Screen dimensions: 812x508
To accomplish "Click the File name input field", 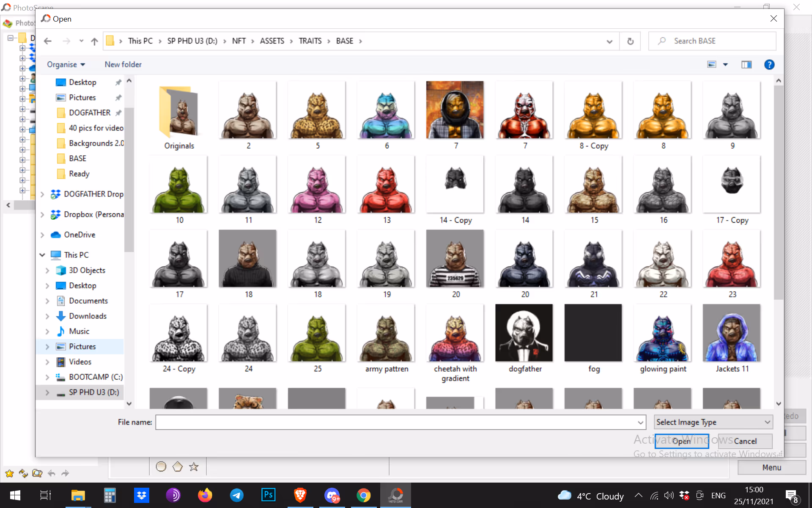I will pyautogui.click(x=401, y=422).
